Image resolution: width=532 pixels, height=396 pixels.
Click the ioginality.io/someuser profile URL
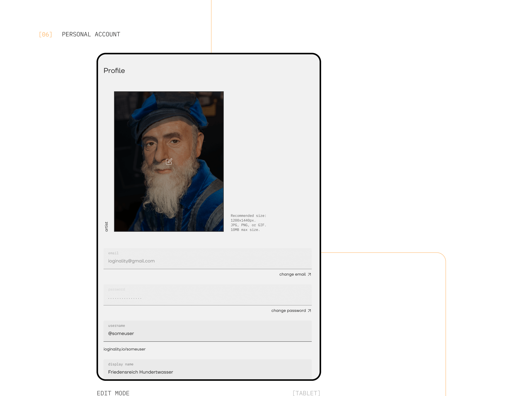tap(124, 349)
